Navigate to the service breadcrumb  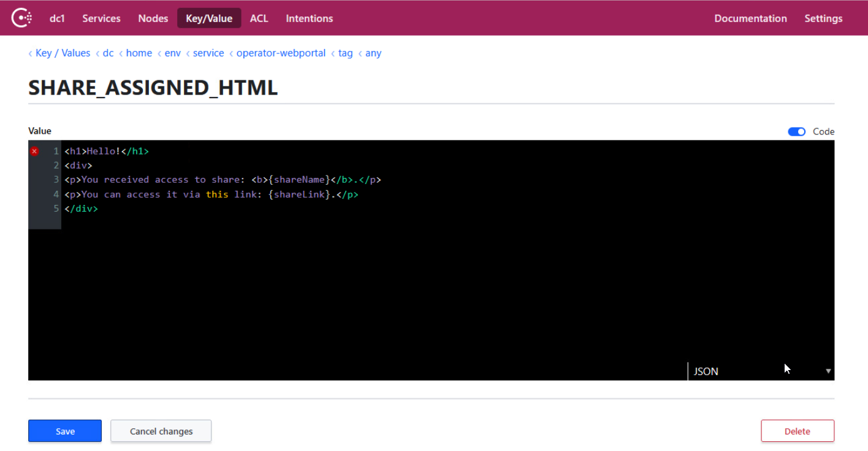pyautogui.click(x=208, y=53)
